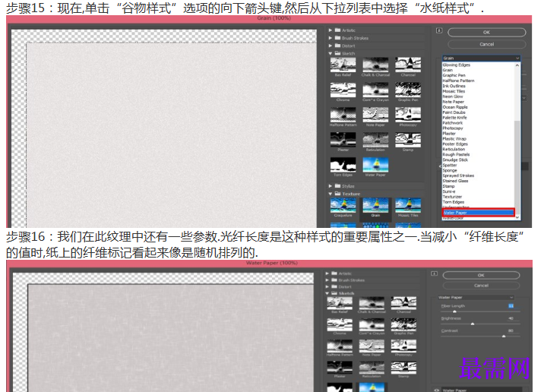Pick Plaster filter thumbnail in Grain window
Screen dimensions: 544x392
[343, 140]
